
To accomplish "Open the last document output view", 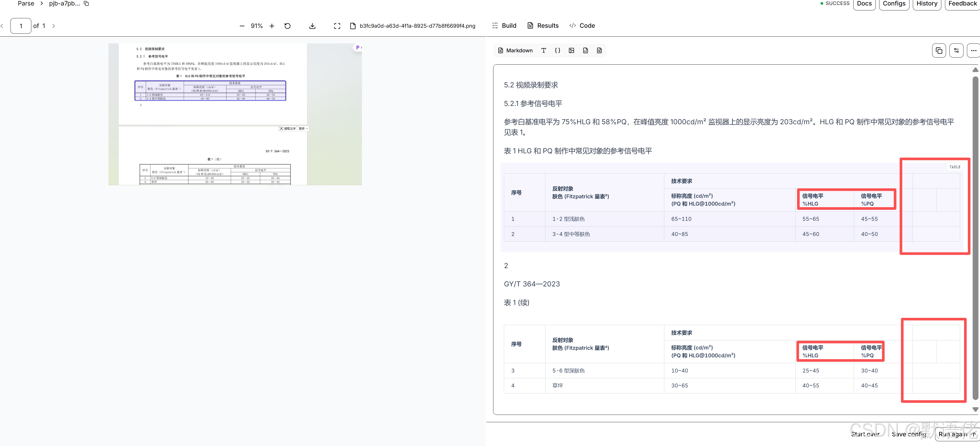I will (599, 50).
